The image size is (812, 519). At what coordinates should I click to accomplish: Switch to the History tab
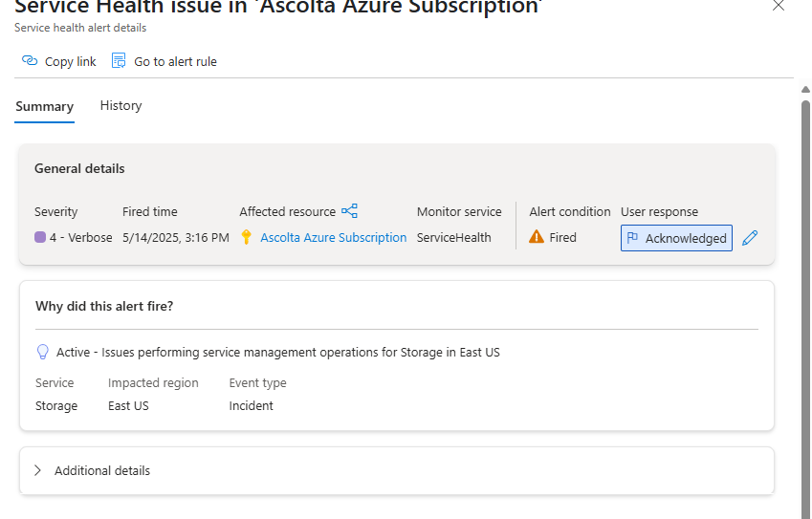coord(121,105)
